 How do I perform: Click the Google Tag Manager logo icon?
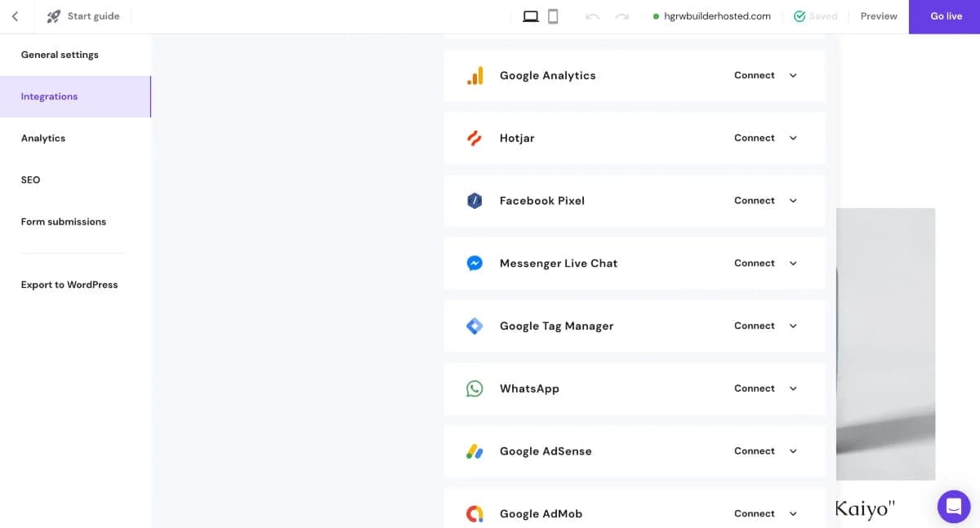(x=474, y=326)
